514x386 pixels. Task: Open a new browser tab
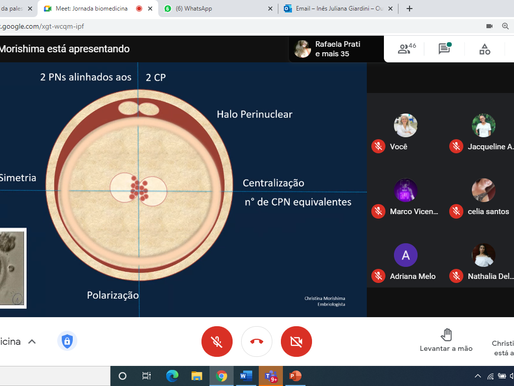click(409, 9)
